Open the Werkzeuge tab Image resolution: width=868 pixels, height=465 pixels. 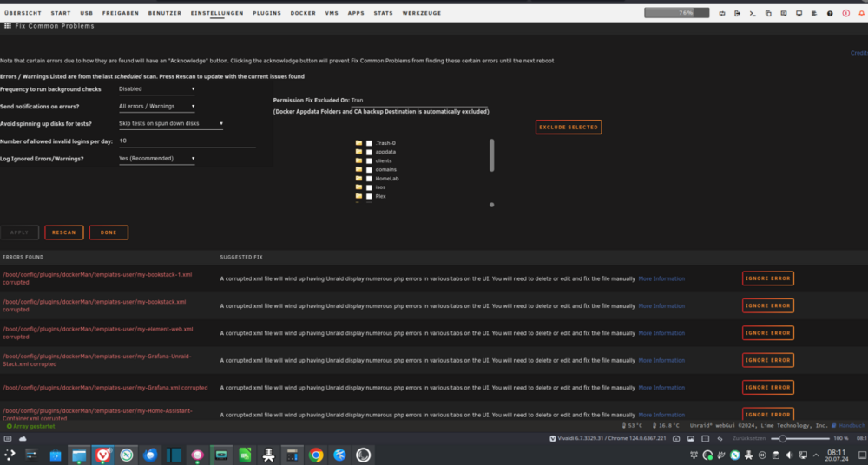coord(422,13)
